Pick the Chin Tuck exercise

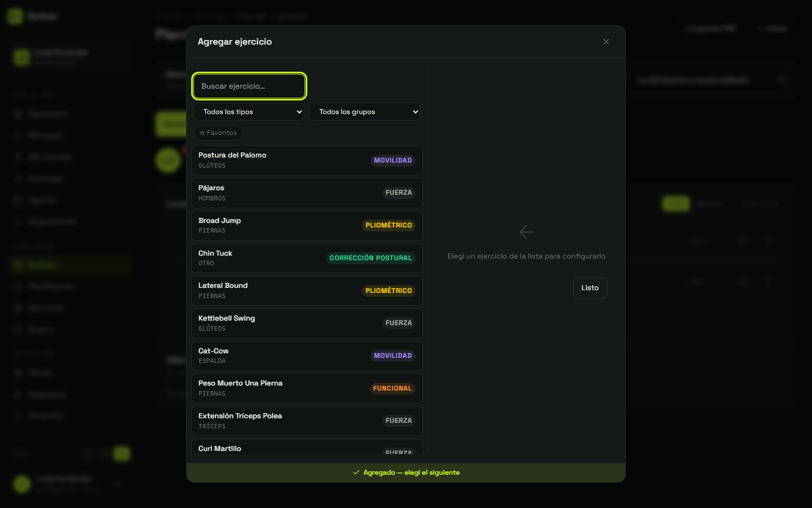(307, 258)
